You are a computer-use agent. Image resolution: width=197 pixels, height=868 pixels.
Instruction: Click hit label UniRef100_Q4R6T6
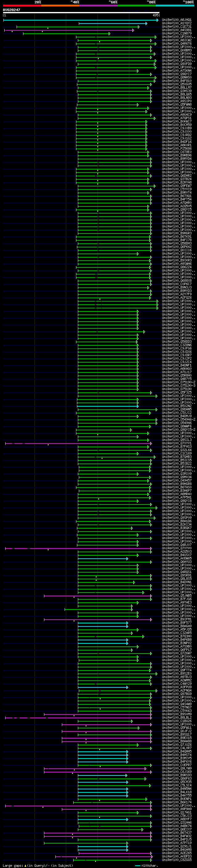(177, 43)
